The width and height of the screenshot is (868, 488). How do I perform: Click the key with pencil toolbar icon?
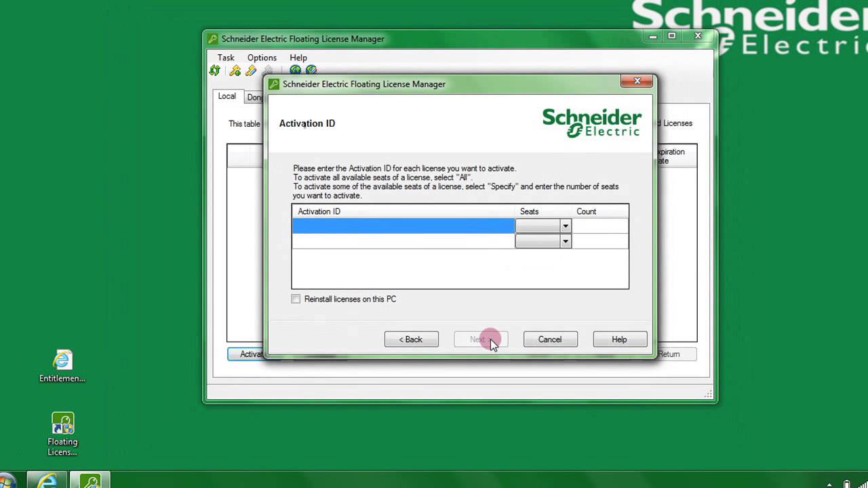[251, 70]
